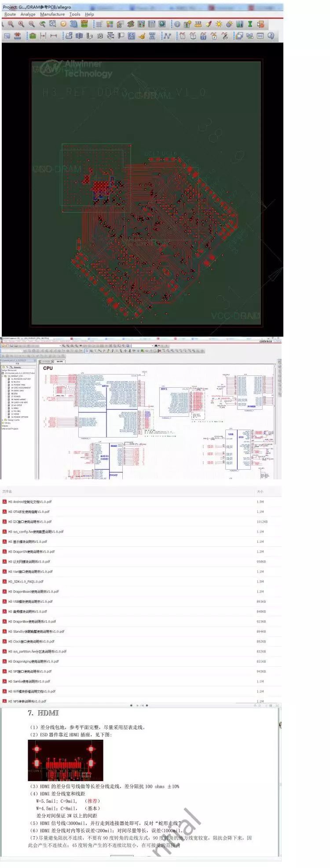This screenshot has height=868, width=330.
Task: Open the Help menu
Action: tap(89, 14)
